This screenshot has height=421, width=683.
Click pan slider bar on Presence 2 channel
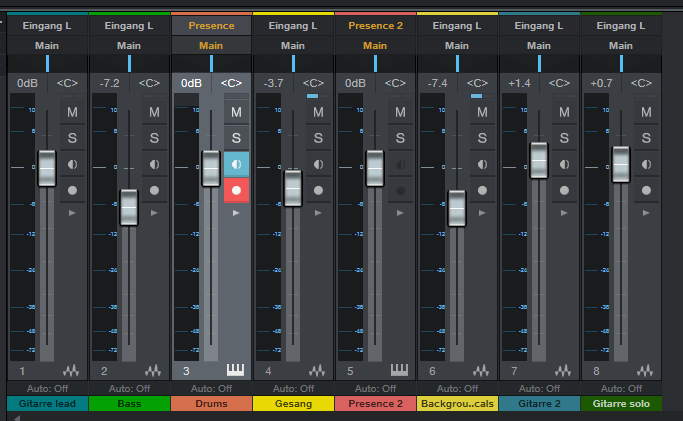[375, 64]
